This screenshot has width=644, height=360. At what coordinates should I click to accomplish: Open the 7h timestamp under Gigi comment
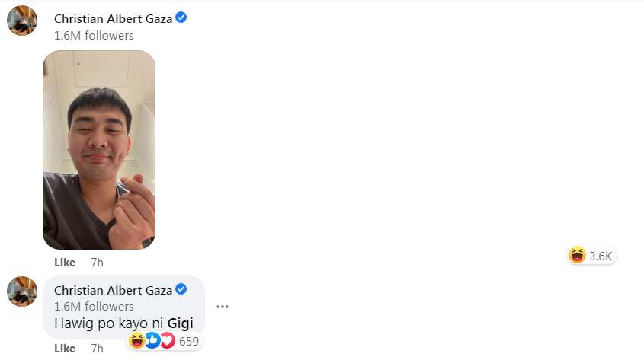98,349
